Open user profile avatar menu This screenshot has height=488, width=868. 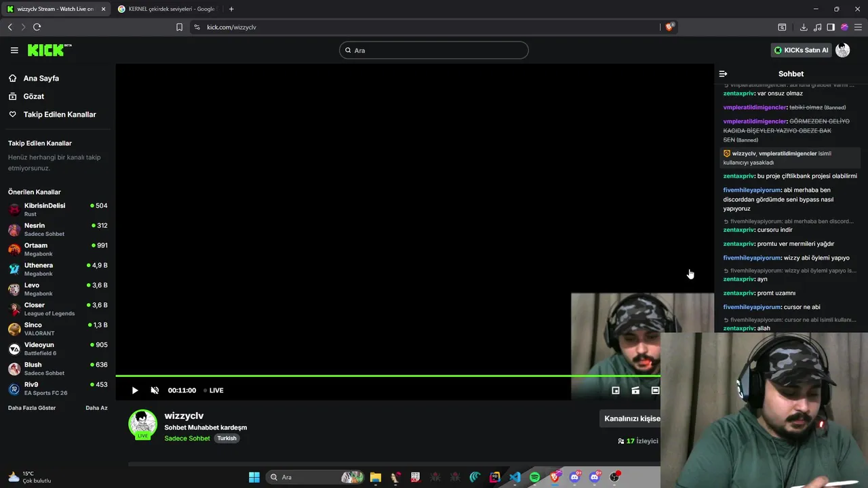843,50
